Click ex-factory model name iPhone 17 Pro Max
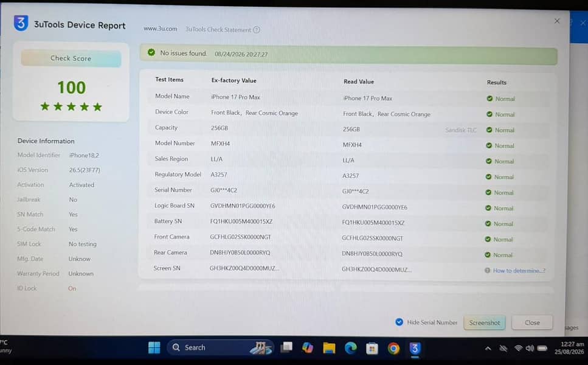588x365 pixels. point(235,97)
